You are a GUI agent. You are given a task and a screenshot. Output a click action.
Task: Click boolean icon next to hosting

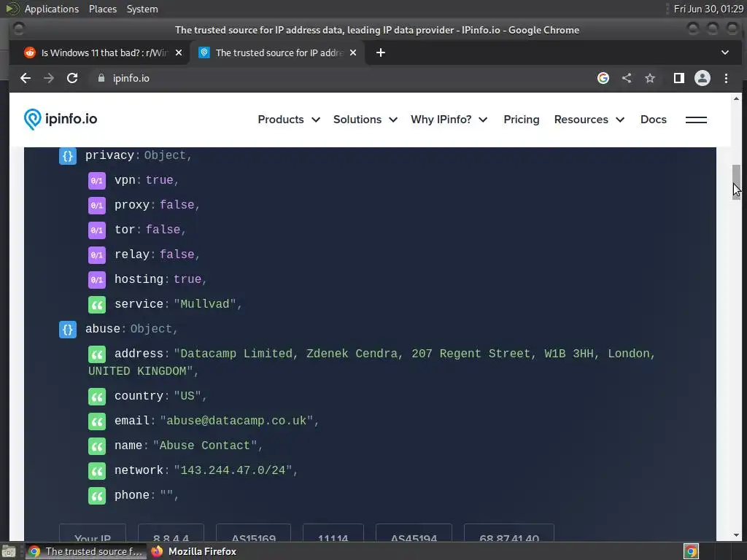click(x=97, y=279)
